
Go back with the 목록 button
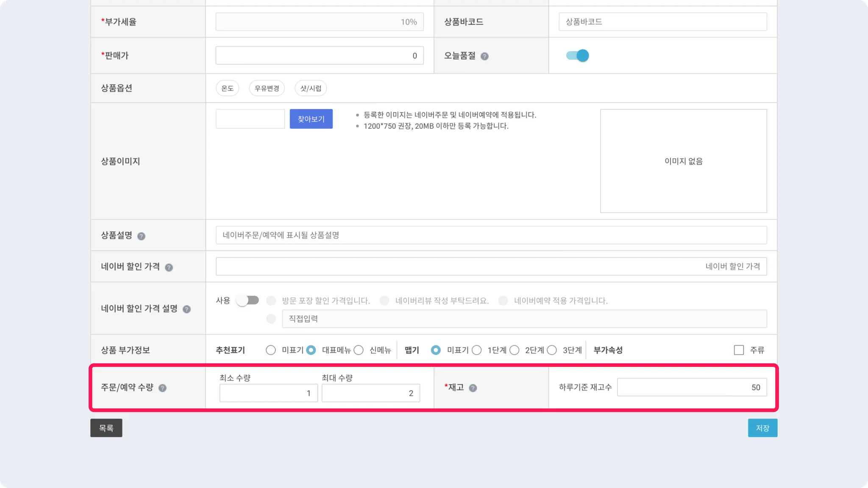[x=106, y=428]
